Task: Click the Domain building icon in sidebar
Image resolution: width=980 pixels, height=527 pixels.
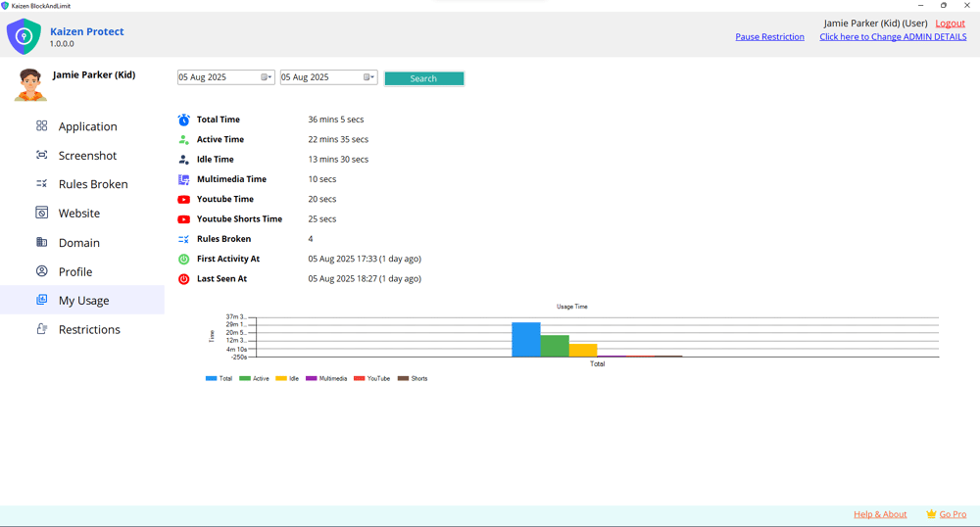Action: click(x=41, y=242)
